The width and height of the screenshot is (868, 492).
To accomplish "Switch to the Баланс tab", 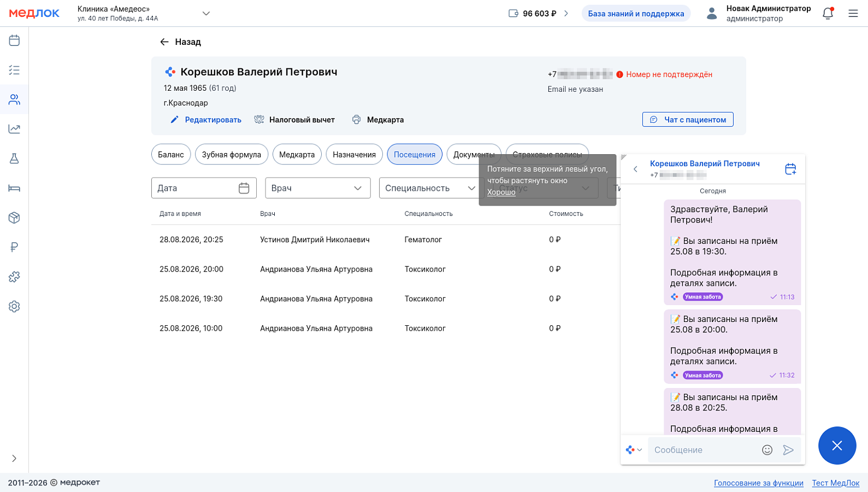I will [171, 155].
